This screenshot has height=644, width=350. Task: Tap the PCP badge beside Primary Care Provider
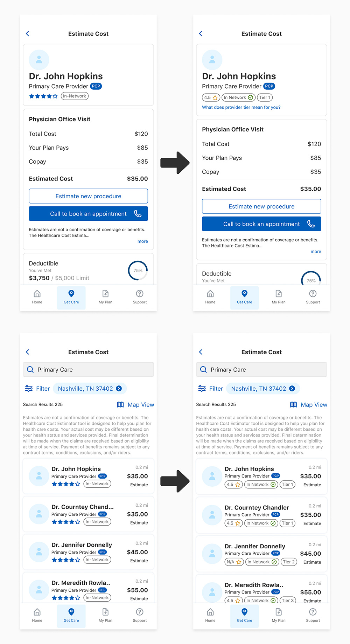pos(96,86)
